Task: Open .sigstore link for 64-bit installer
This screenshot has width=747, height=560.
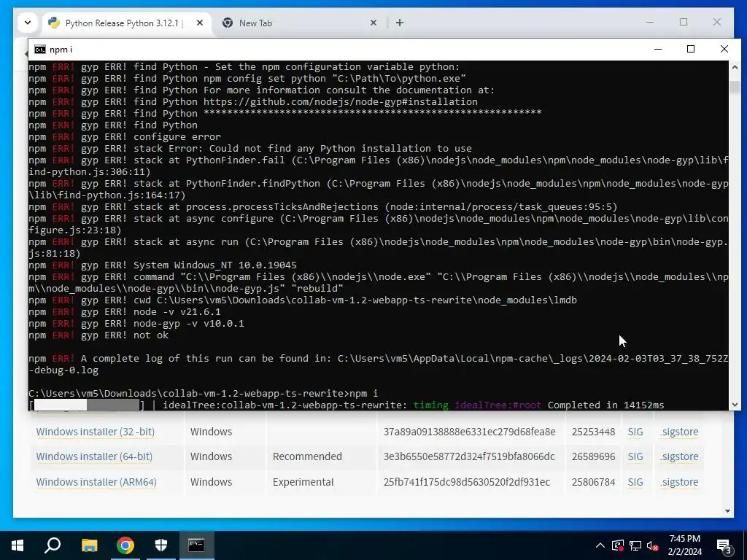Action: [x=679, y=456]
